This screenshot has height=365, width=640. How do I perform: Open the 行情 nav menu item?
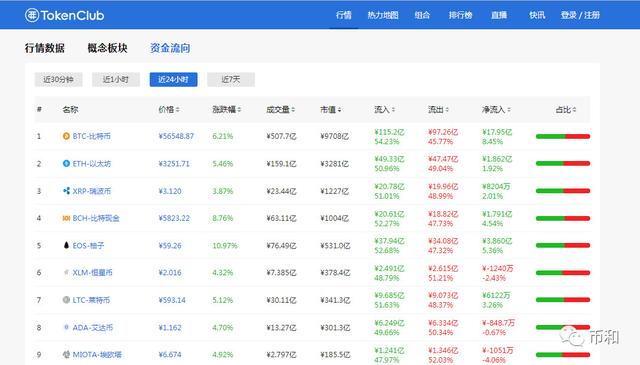(344, 16)
